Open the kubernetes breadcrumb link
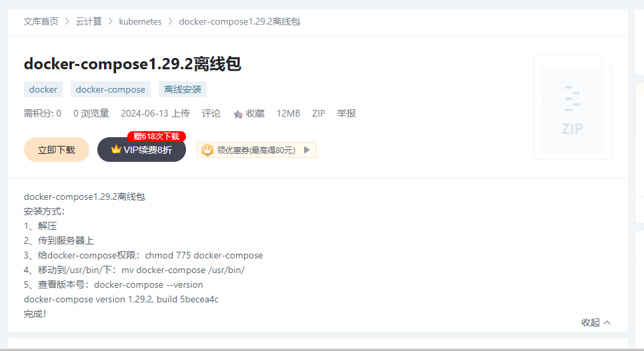Image resolution: width=644 pixels, height=351 pixels. [140, 21]
